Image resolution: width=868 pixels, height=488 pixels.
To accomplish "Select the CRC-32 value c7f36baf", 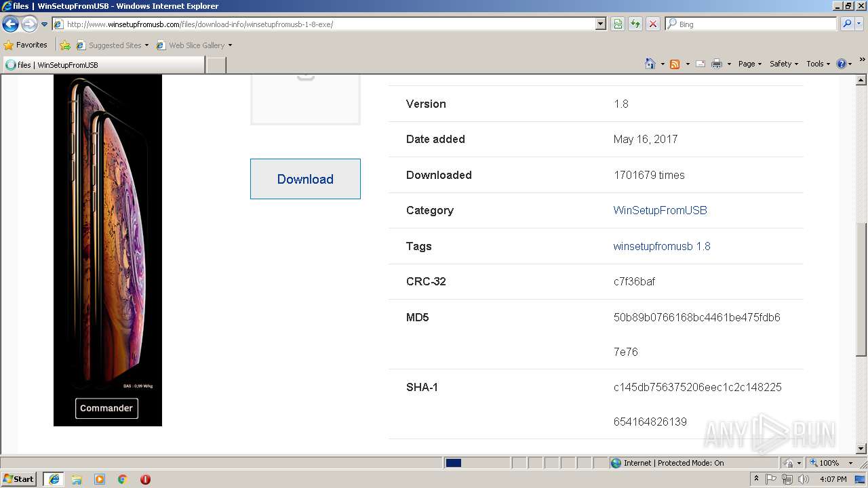I will point(634,281).
